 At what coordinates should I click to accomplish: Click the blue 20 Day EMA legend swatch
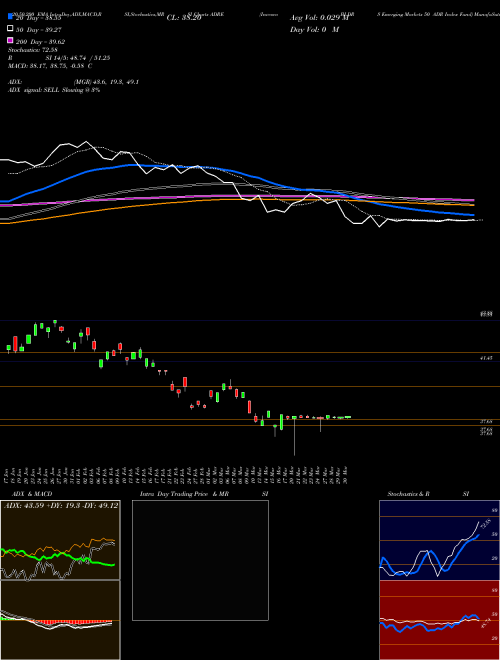click(x=10, y=17)
